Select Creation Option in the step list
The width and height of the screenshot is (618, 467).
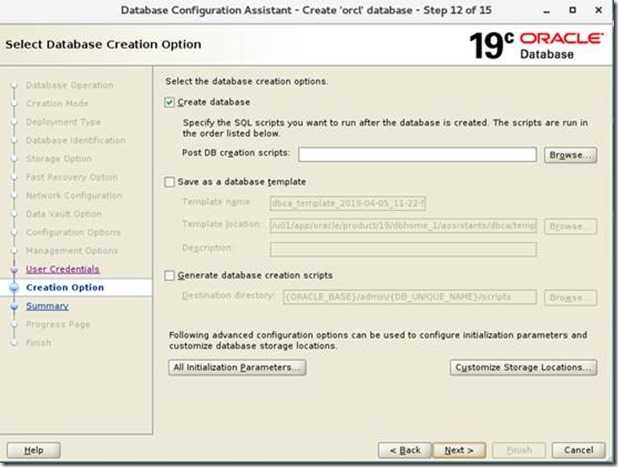pos(65,288)
